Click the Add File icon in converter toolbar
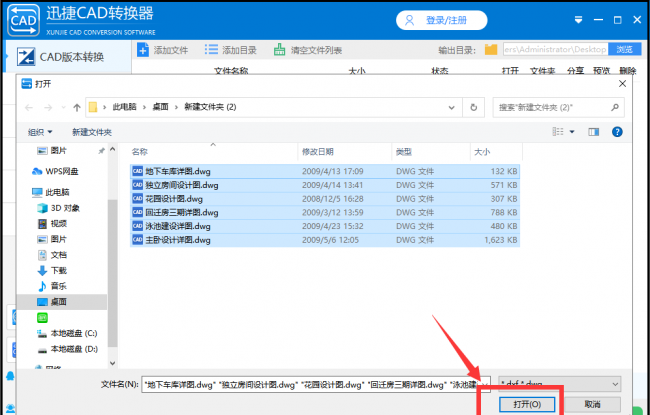The height and width of the screenshot is (415, 650). tap(143, 50)
